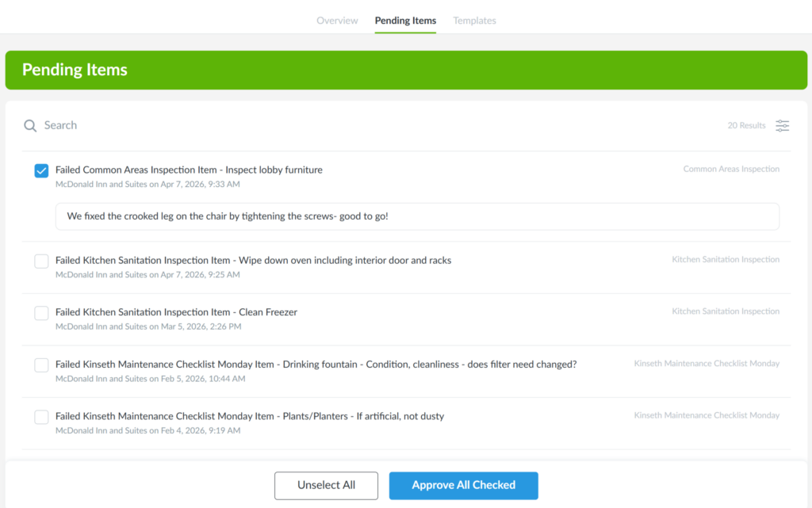Image resolution: width=812 pixels, height=508 pixels.
Task: Uncheck the Inspect lobby furniture item
Action: [x=41, y=170]
